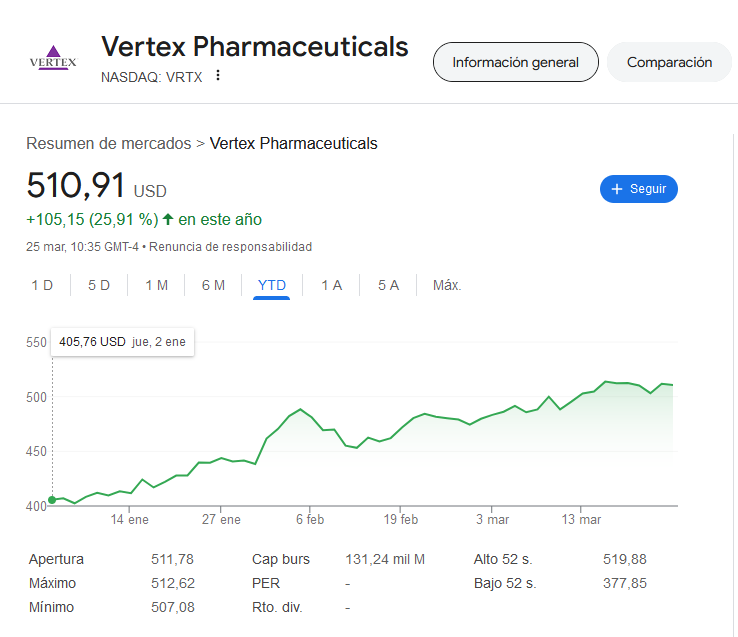The width and height of the screenshot is (738, 637).
Task: Open the three-dot options menu beside VRTX
Action: pos(217,75)
